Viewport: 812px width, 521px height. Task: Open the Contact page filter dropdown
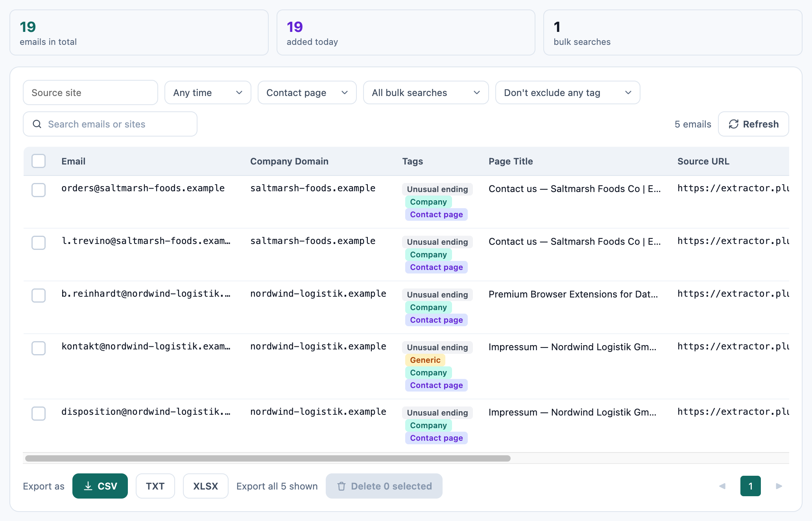point(307,92)
